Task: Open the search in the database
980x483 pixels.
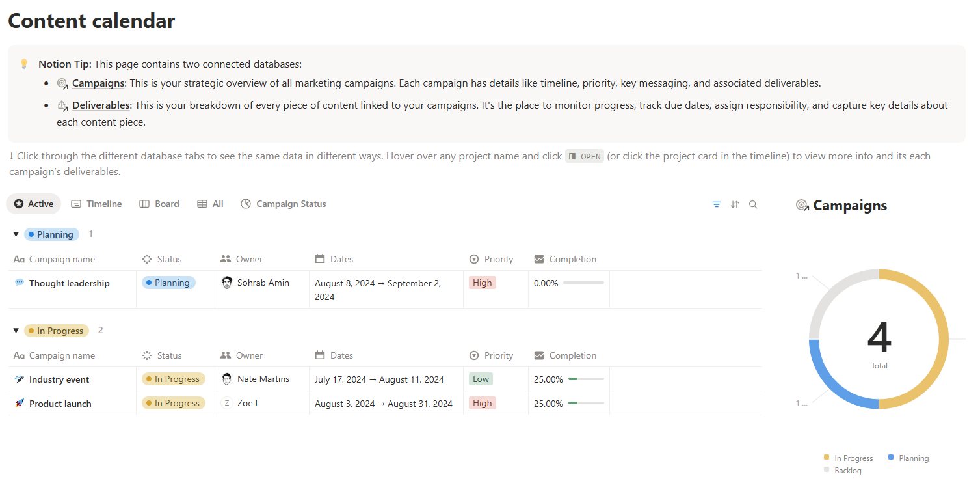Action: point(753,204)
